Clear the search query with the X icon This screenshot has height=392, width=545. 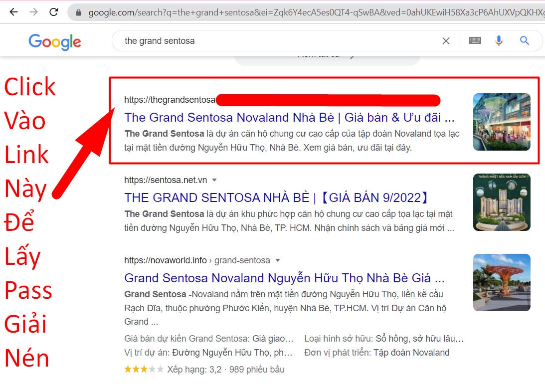446,41
